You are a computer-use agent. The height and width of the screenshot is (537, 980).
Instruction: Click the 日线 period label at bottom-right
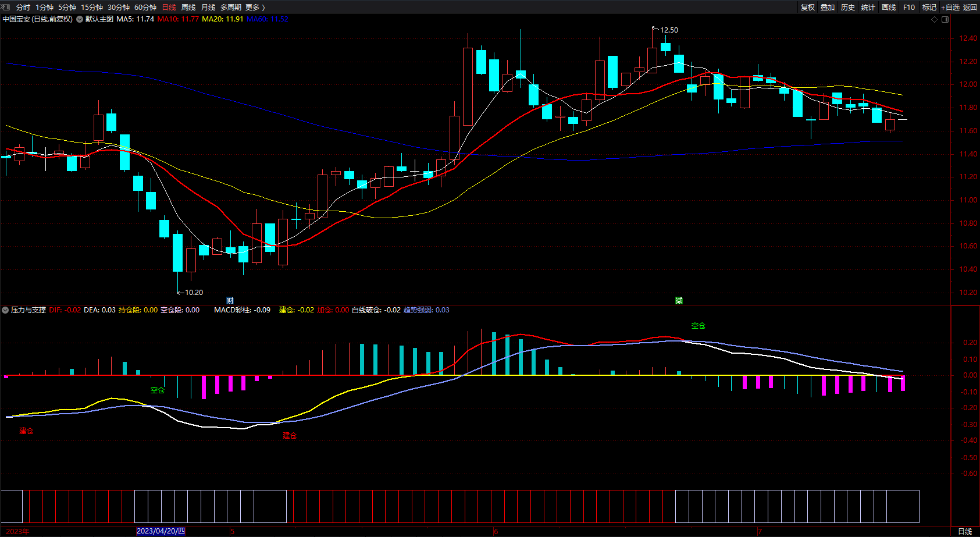pyautogui.click(x=965, y=531)
